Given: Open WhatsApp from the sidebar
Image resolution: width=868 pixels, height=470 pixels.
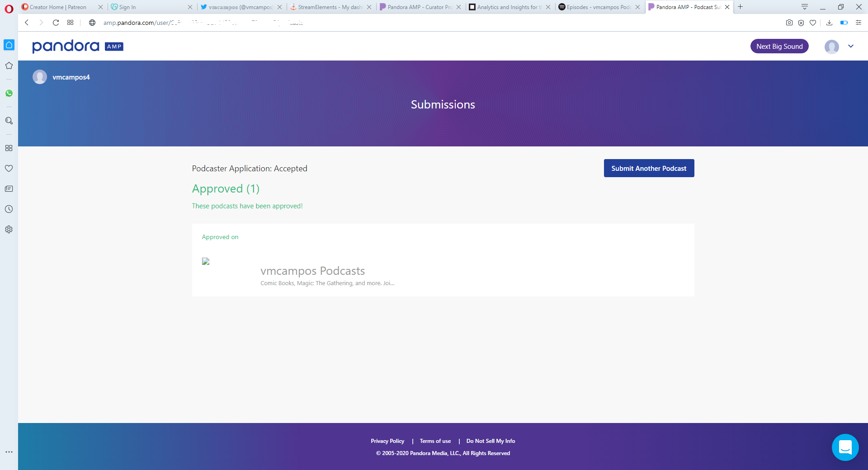Looking at the screenshot, I should [9, 94].
